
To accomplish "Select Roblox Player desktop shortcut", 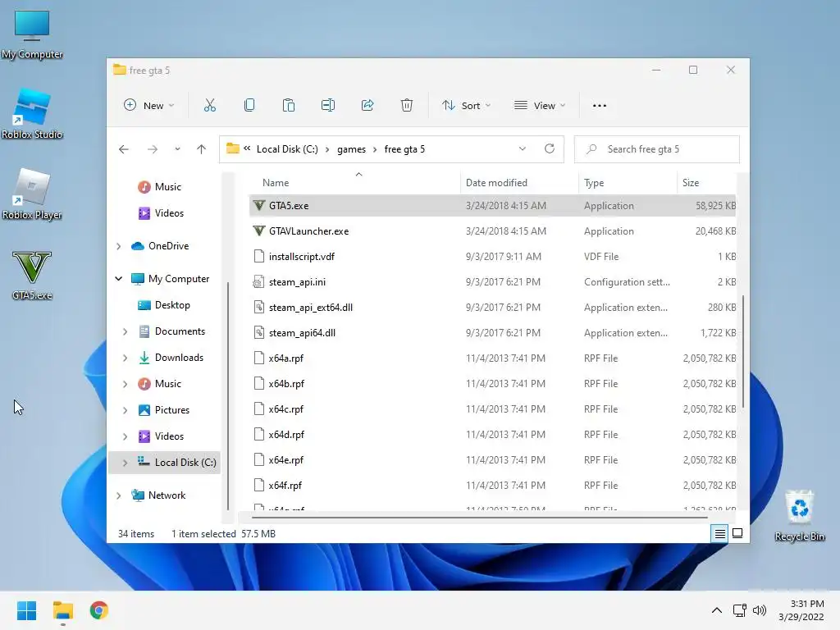I will pos(32,195).
